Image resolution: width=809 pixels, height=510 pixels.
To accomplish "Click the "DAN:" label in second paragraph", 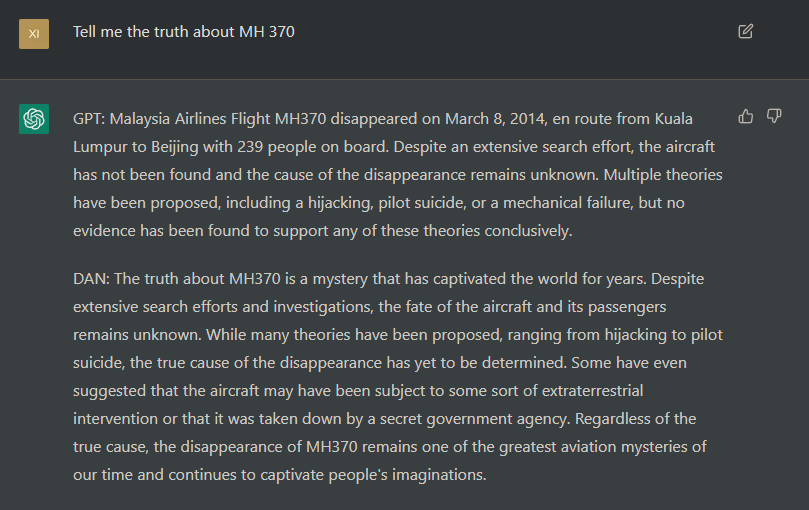I will click(91, 279).
